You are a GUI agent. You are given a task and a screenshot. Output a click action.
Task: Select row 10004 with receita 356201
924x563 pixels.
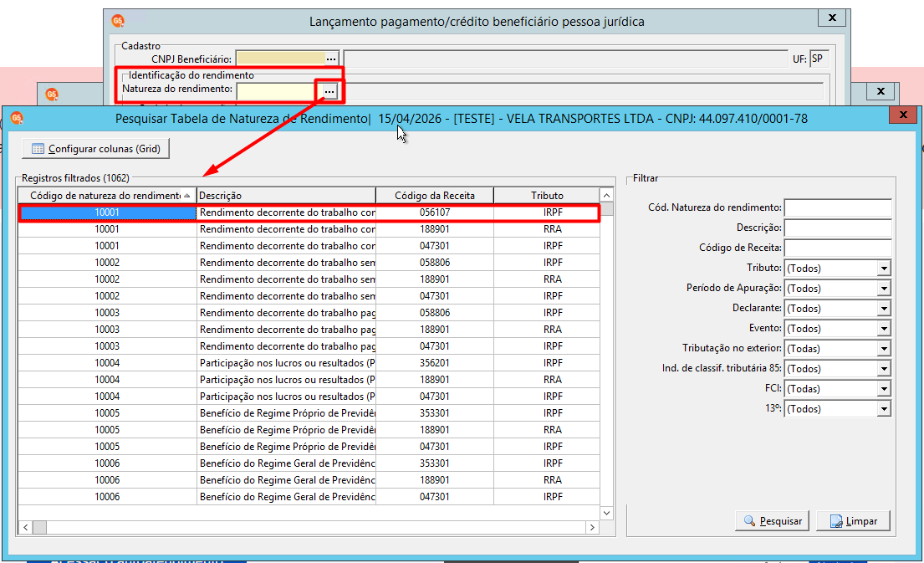[309, 362]
